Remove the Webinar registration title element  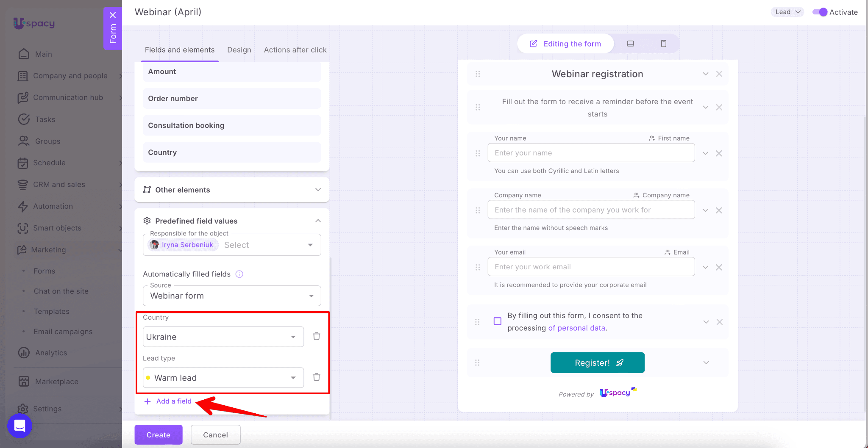point(719,74)
